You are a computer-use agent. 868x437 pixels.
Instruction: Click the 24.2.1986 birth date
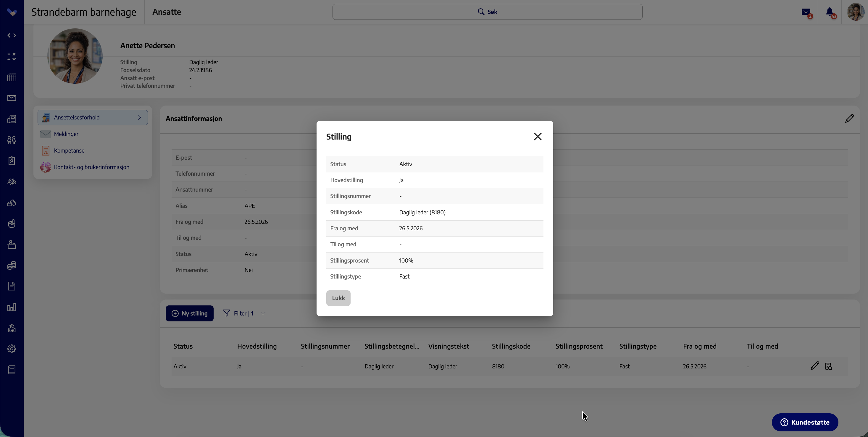pyautogui.click(x=201, y=70)
